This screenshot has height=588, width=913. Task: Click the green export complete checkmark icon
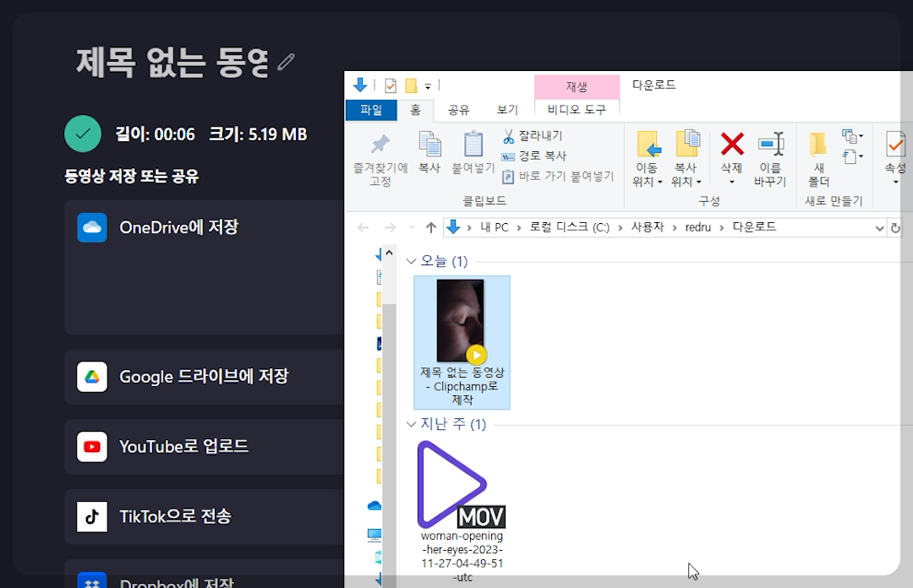click(83, 133)
